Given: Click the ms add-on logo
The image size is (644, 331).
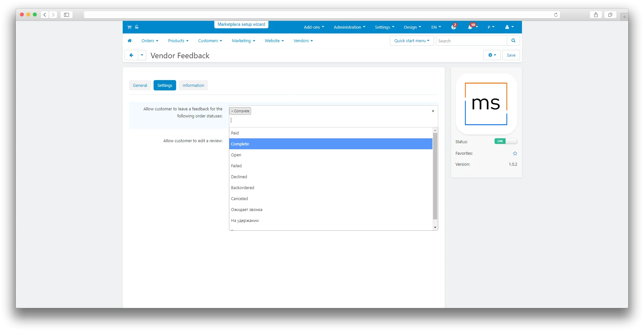Looking at the screenshot, I should click(x=486, y=104).
